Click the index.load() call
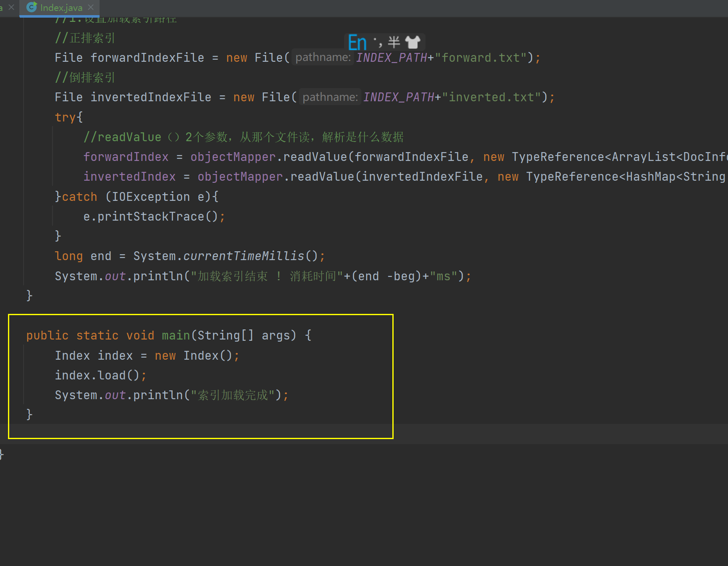The image size is (728, 566). click(x=97, y=375)
